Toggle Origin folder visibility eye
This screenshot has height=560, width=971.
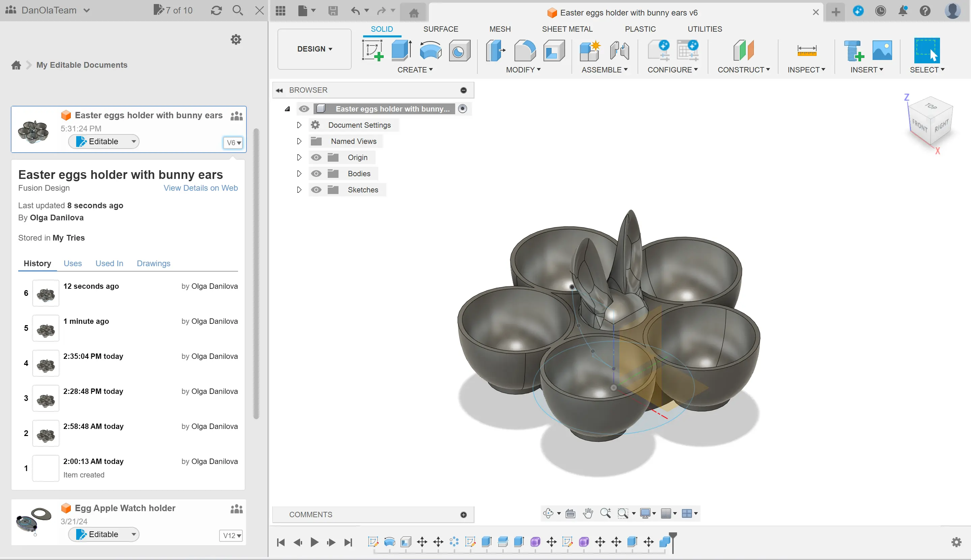pos(316,157)
